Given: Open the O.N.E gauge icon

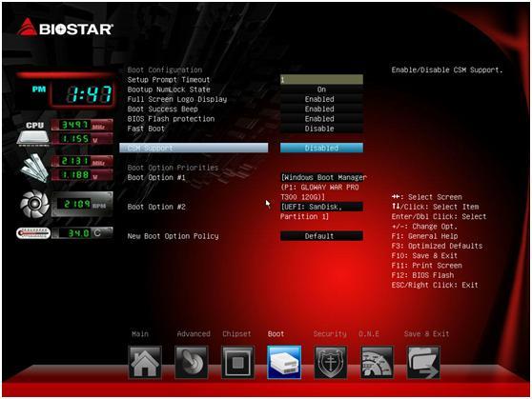Looking at the screenshot, I should pos(377,362).
